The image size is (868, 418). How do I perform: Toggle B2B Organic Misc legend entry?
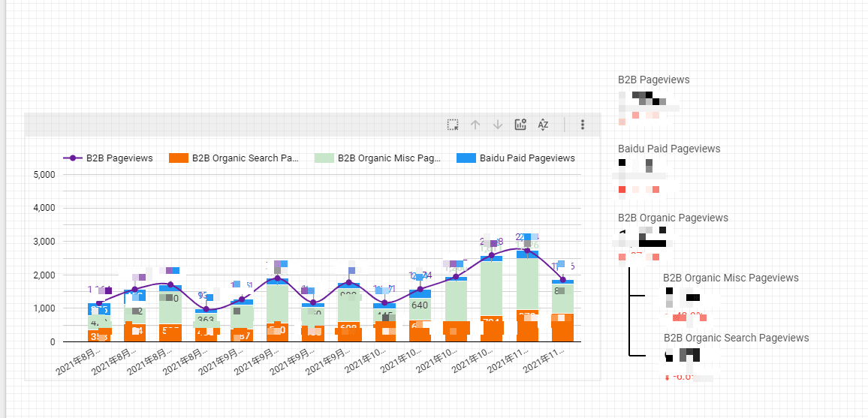coord(388,158)
